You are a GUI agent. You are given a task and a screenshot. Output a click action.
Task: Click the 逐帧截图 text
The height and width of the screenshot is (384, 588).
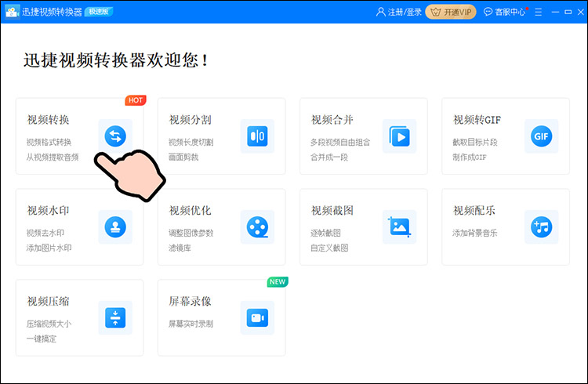(x=325, y=233)
